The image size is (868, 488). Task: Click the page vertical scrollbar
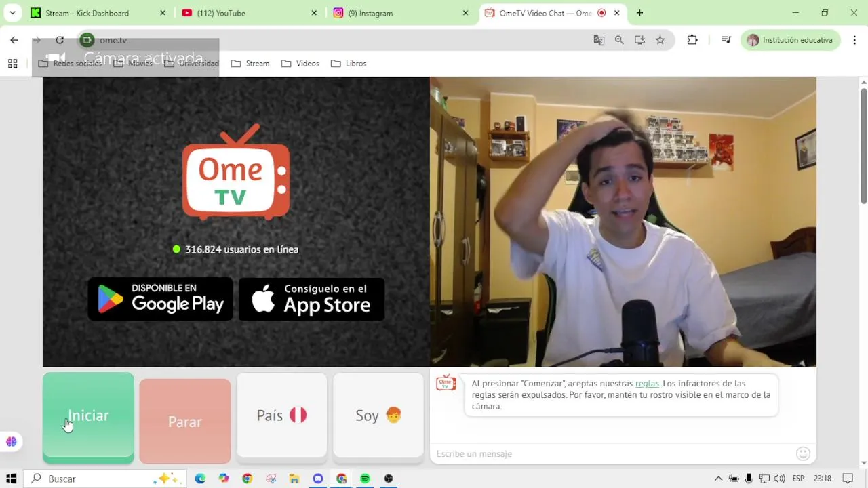[x=863, y=146]
